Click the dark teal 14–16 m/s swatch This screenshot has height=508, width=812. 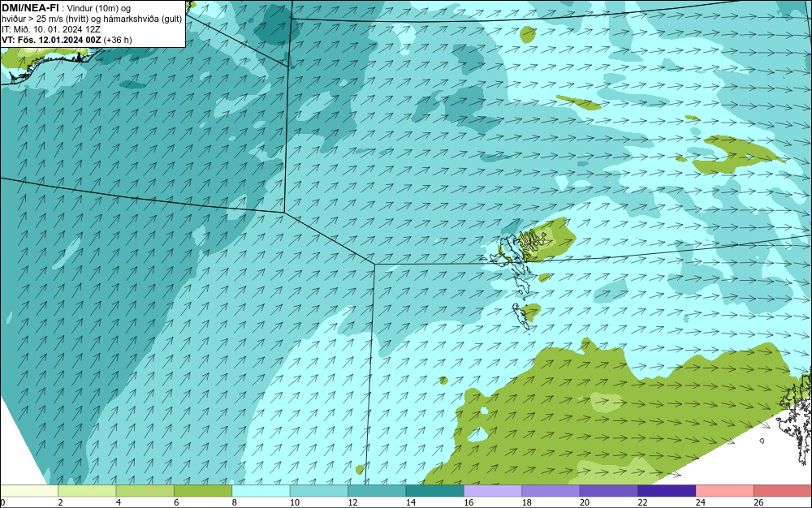pos(435,491)
